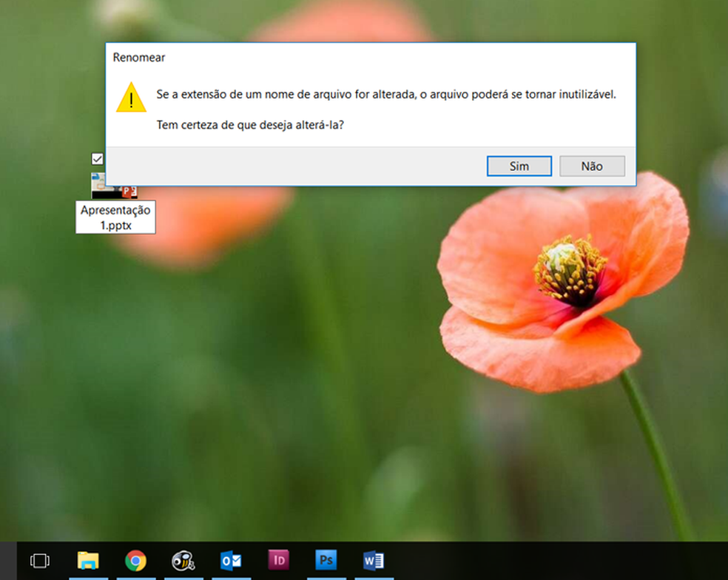Open File Explorer from the taskbar

click(x=89, y=560)
